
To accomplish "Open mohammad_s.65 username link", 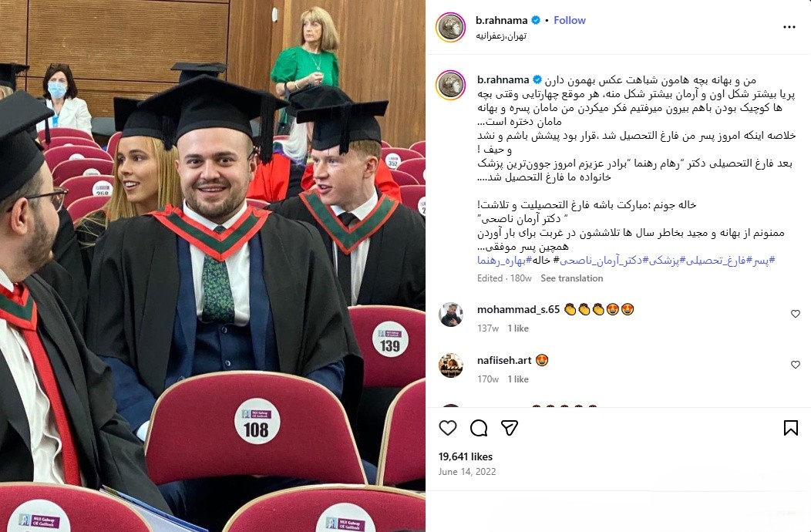I will click(518, 309).
